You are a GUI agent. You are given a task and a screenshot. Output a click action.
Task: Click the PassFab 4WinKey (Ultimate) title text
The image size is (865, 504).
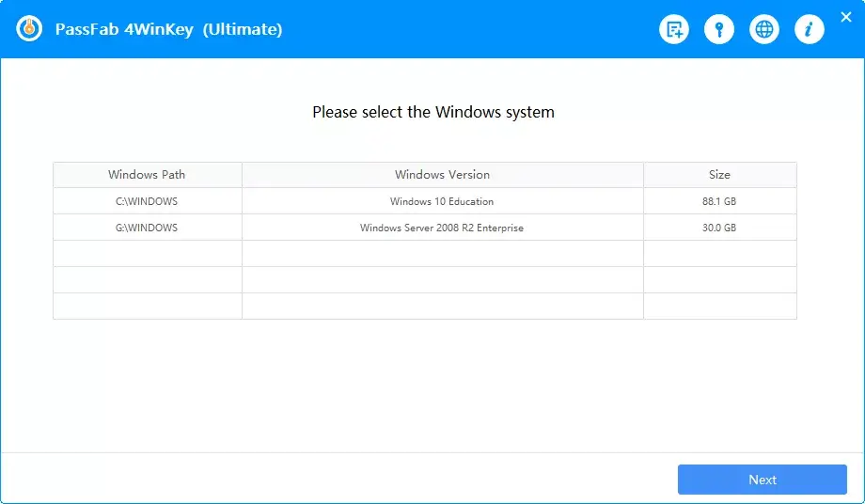pos(168,29)
